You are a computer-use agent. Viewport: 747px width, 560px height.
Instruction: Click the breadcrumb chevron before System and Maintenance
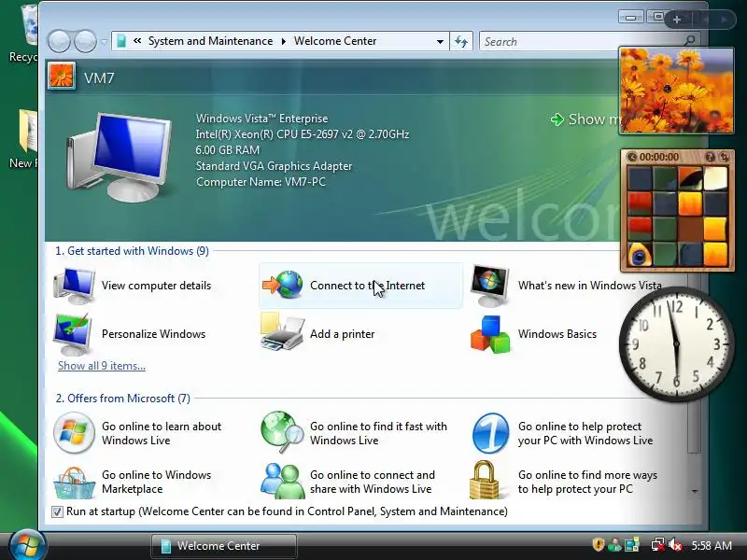pos(137,41)
